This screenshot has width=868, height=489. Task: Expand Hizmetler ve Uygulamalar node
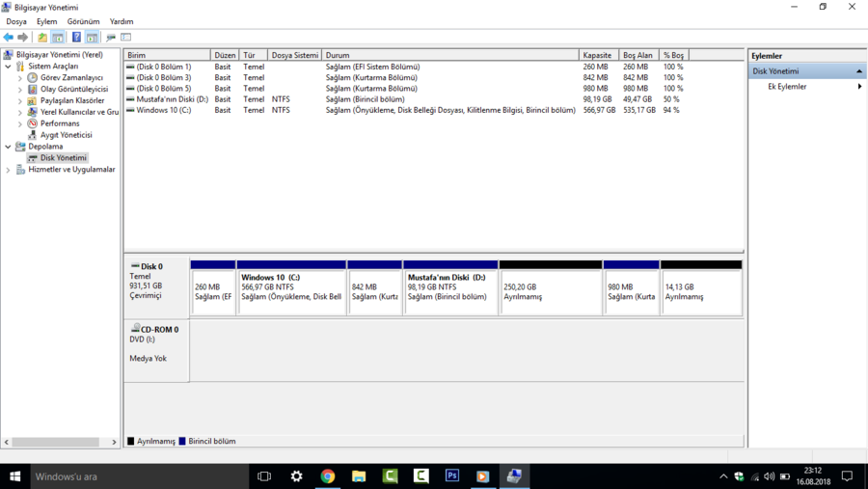pos(8,170)
